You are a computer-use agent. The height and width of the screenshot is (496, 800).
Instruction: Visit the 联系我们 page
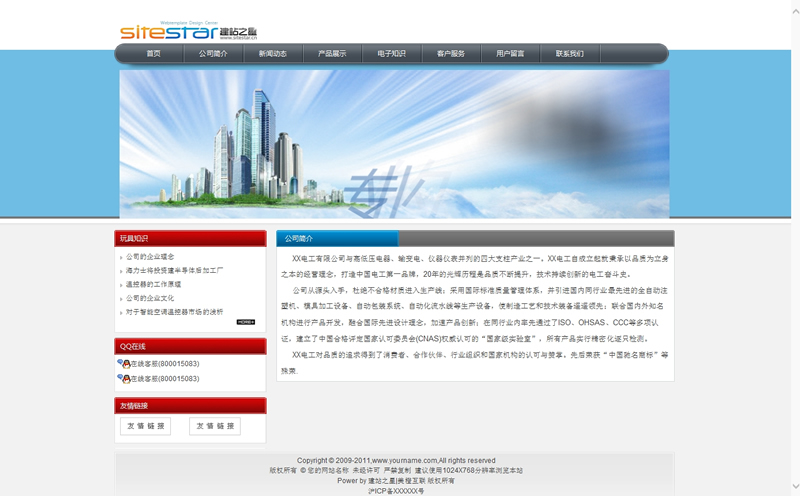[x=570, y=54]
